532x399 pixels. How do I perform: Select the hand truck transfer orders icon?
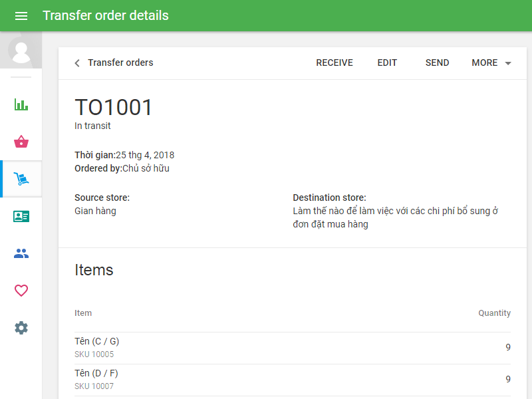pyautogui.click(x=21, y=179)
